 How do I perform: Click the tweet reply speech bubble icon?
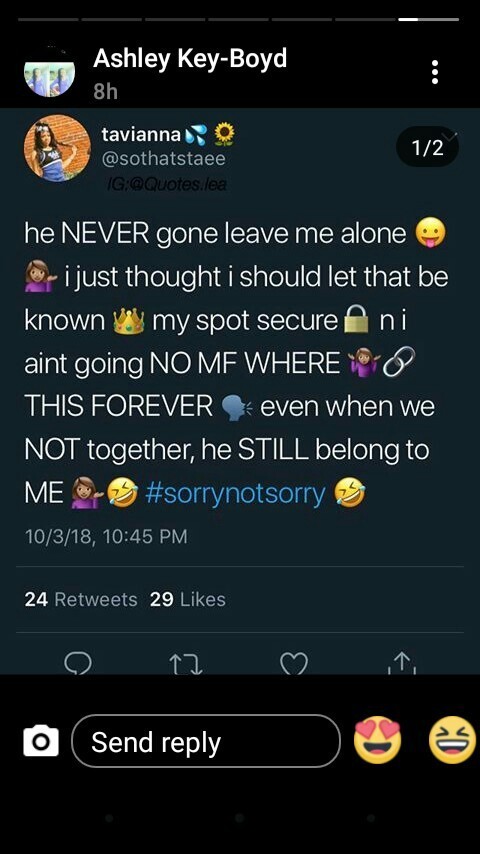pos(78,664)
